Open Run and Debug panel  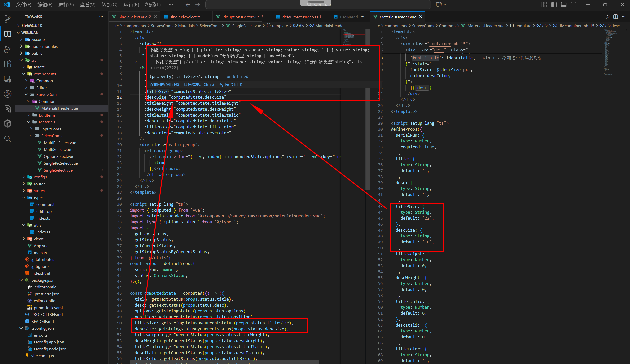(x=7, y=49)
